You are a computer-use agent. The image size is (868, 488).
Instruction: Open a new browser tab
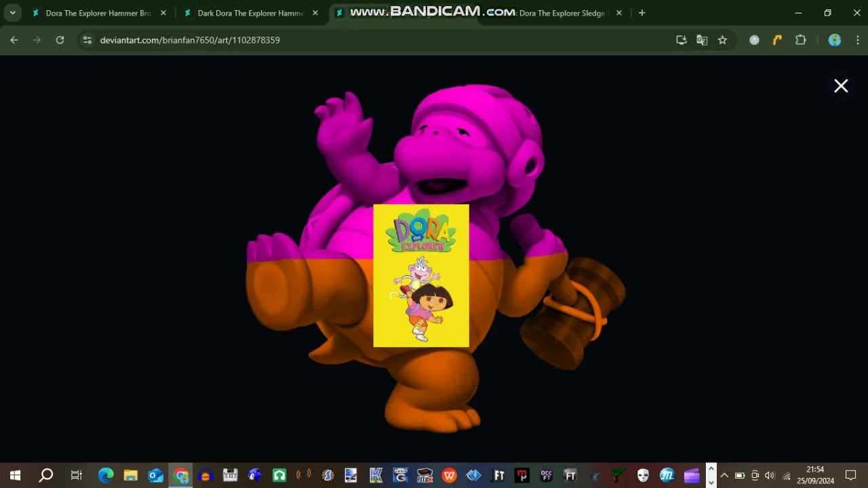click(642, 13)
